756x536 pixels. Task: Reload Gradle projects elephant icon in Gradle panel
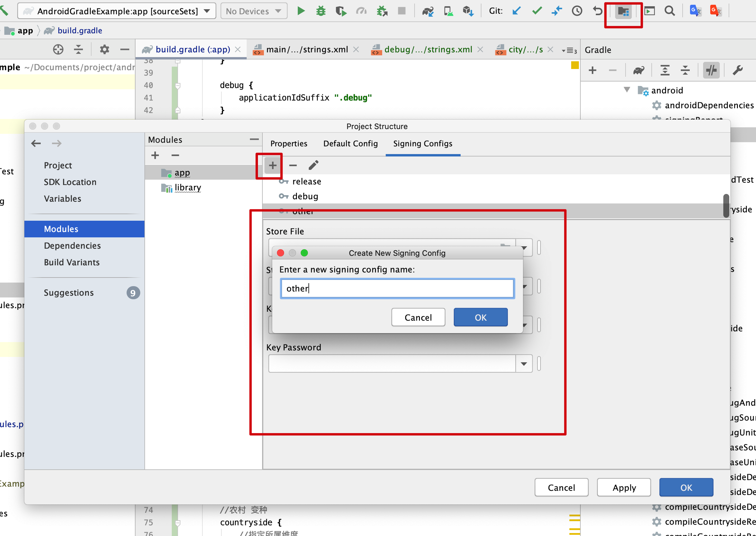pyautogui.click(x=639, y=70)
